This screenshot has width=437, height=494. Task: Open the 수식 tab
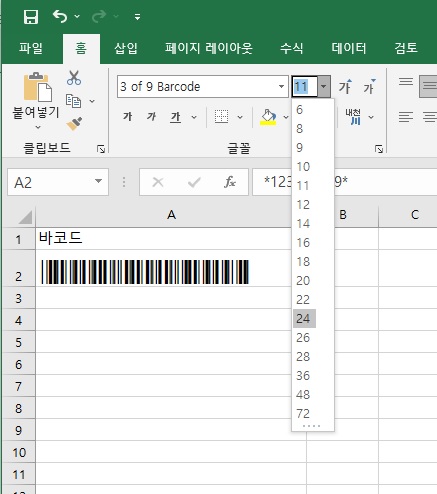(x=291, y=48)
